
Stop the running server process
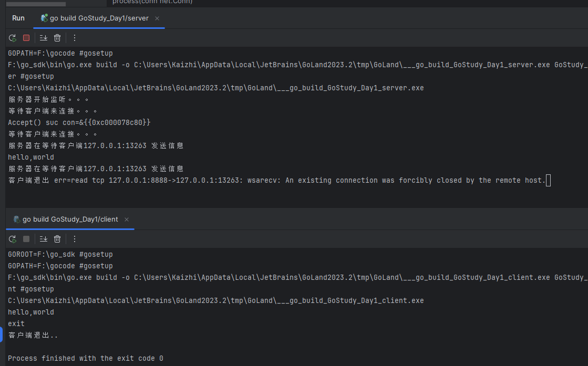[x=26, y=38]
